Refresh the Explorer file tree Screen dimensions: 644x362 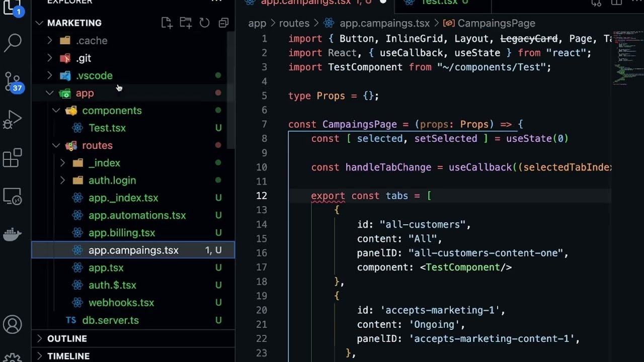point(204,23)
